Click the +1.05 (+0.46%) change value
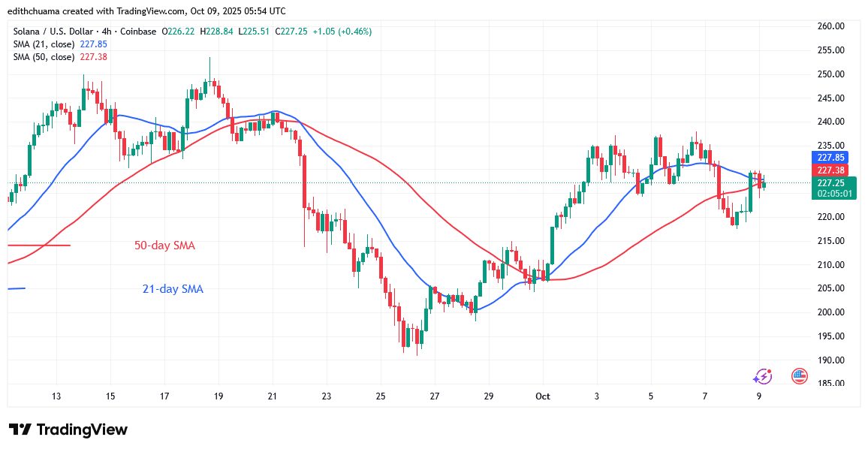Image resolution: width=868 pixels, height=452 pixels. 338,32
